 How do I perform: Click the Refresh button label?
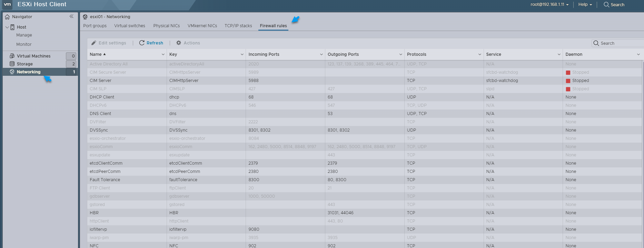click(x=155, y=43)
